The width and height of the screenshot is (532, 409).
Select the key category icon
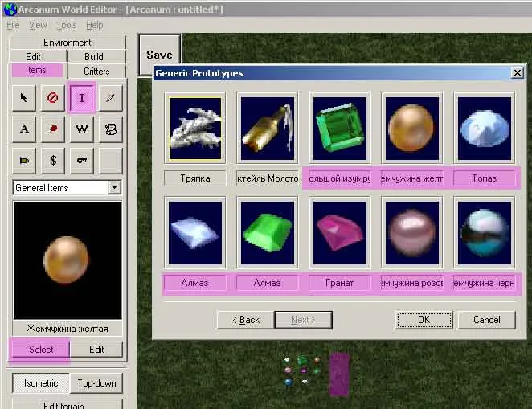tap(82, 160)
